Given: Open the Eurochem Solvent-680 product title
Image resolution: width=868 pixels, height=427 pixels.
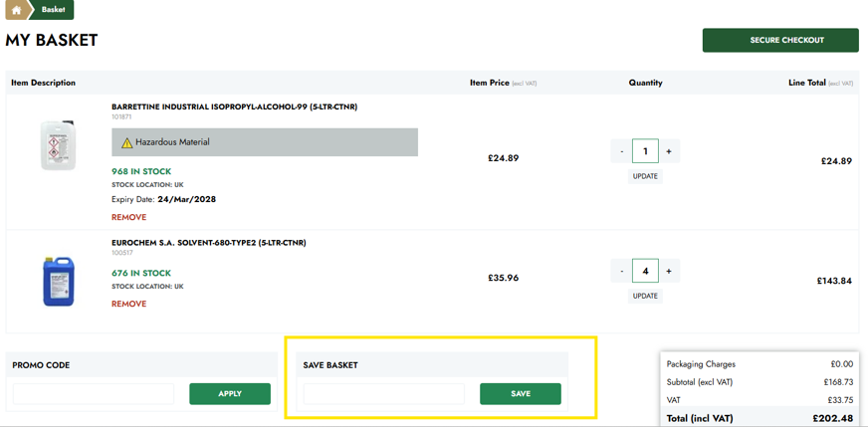Looking at the screenshot, I should click(209, 243).
